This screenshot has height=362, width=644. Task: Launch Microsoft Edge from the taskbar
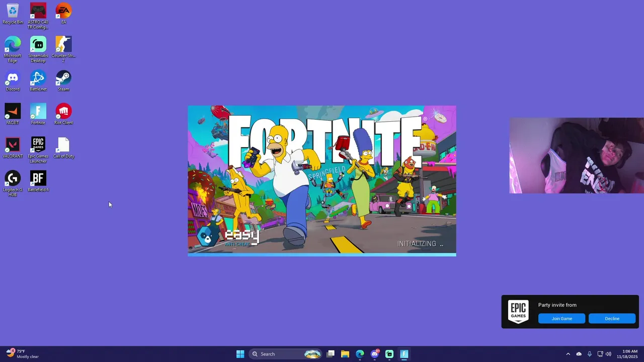click(x=360, y=354)
